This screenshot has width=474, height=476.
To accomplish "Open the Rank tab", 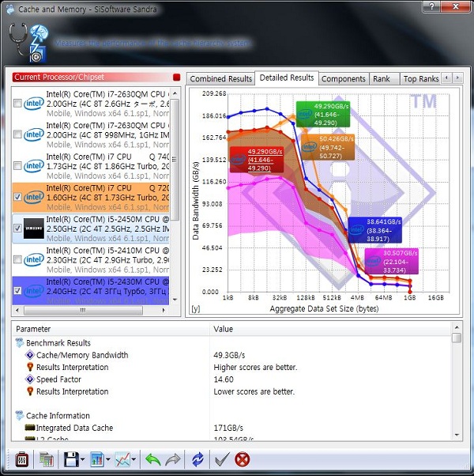I will (383, 79).
